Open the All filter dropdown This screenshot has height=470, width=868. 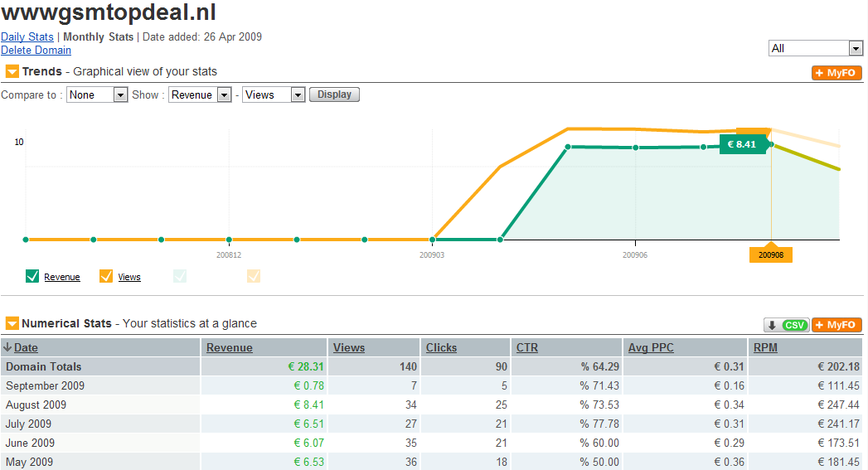[x=816, y=48]
